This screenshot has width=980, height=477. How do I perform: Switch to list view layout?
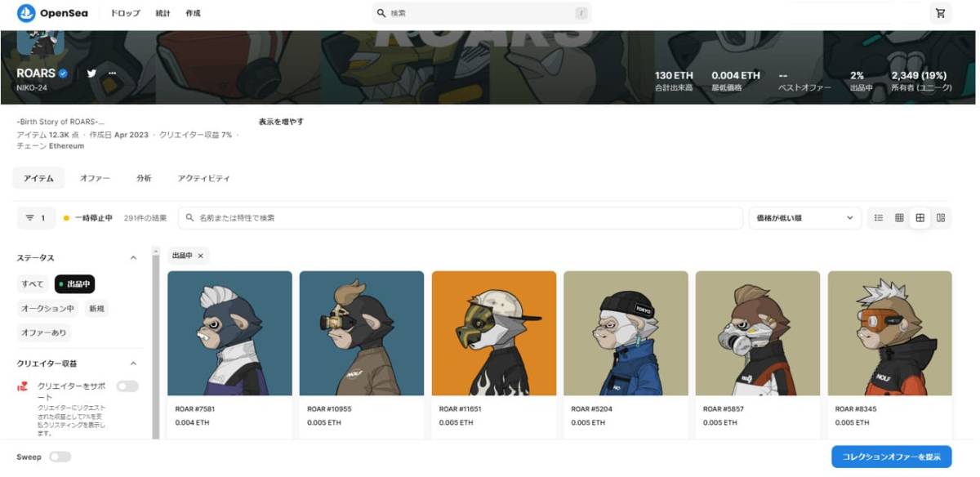tap(879, 218)
